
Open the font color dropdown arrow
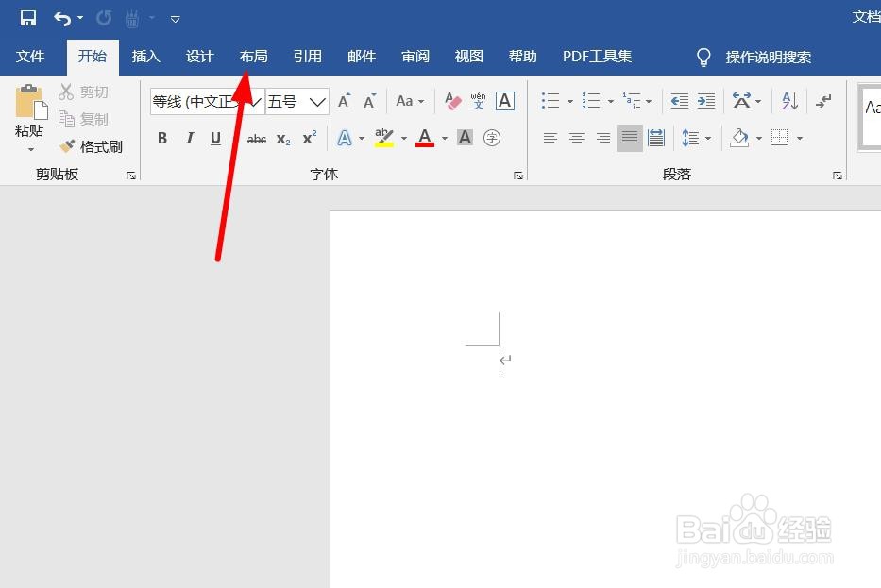445,138
